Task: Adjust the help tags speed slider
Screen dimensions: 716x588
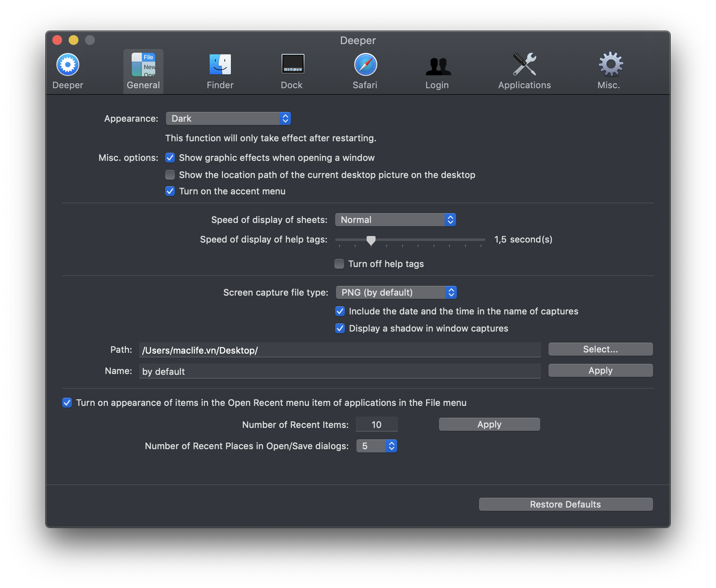Action: coord(371,241)
